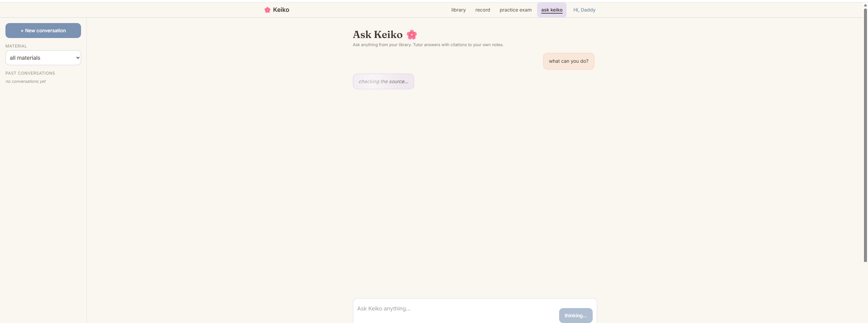Switch to the practice exam tab
Image resolution: width=868 pixels, height=323 pixels.
pos(515,10)
